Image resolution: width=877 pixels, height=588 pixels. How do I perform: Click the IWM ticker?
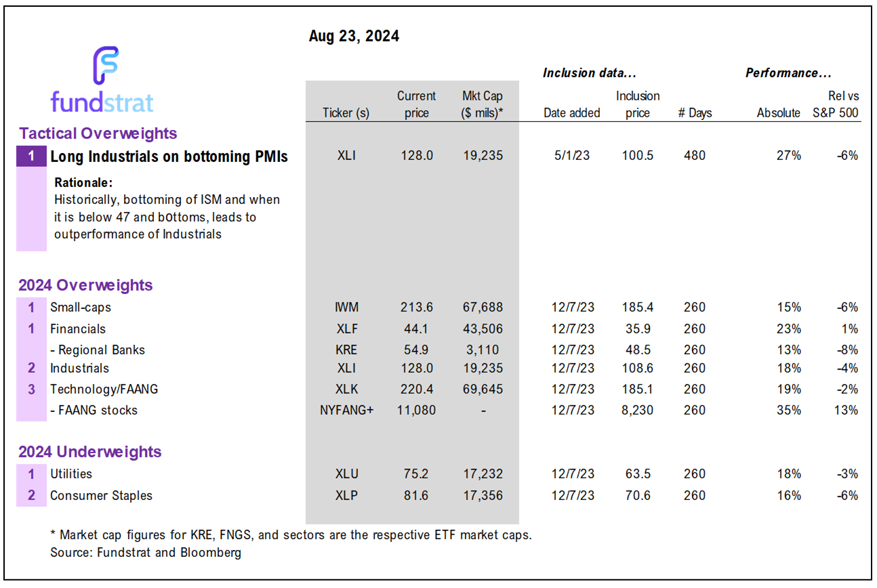[x=346, y=308]
